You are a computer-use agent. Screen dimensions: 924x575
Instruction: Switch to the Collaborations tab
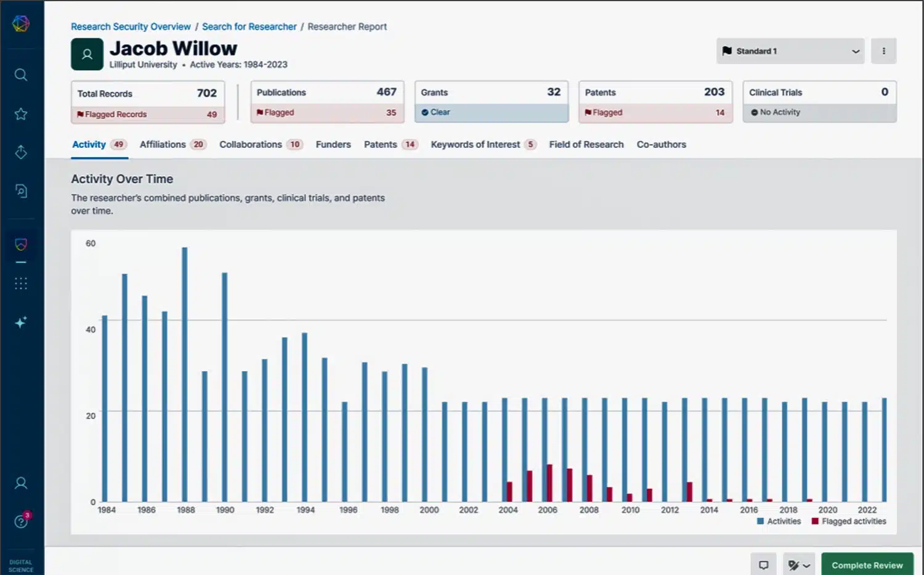[261, 144]
